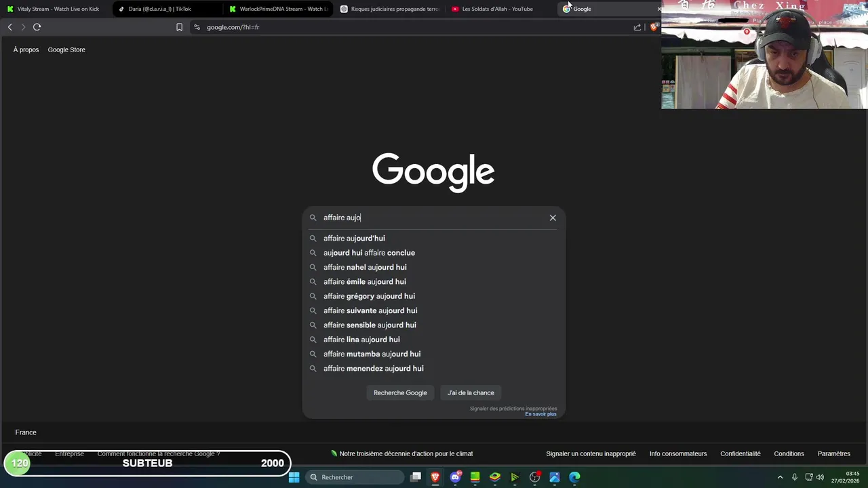Image resolution: width=868 pixels, height=488 pixels.
Task: Choose suggestion affaire nahel aujourd hui
Action: pos(433,267)
